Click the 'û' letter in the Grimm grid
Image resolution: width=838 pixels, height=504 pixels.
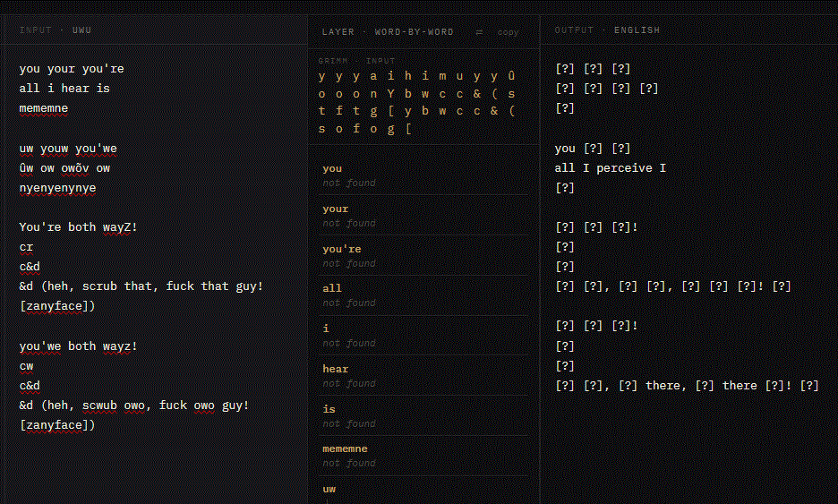511,76
